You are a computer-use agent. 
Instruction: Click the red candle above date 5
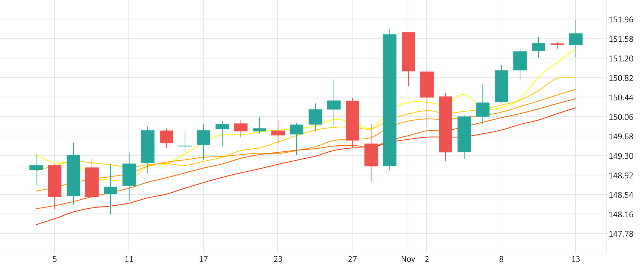pyautogui.click(x=55, y=181)
